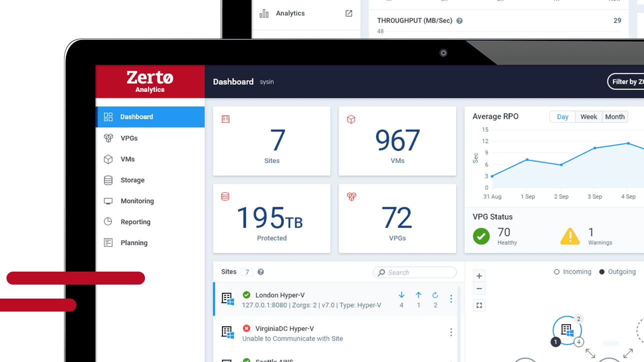Zoom in on the topology map
Viewport: 644px width, 362px height.
pyautogui.click(x=479, y=276)
